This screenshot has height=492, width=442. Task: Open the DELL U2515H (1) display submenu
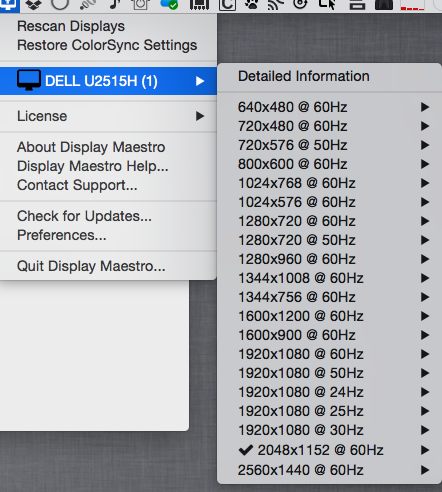(x=108, y=81)
